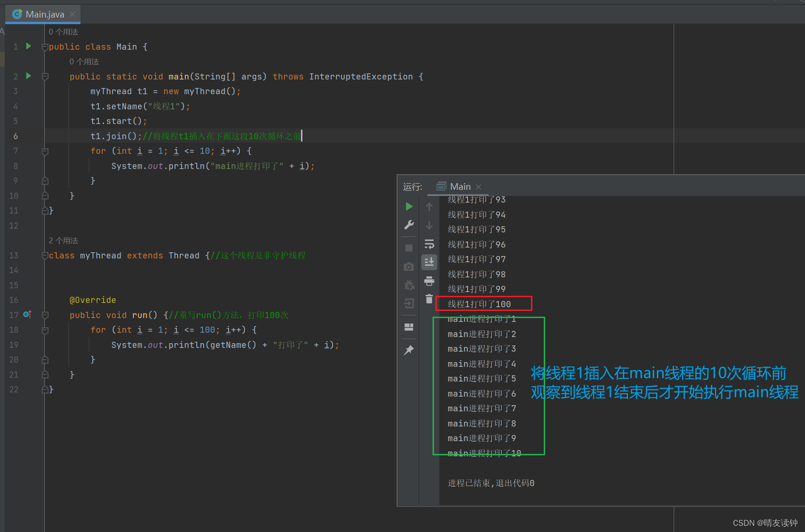The image size is (805, 532).
Task: Collapse the for loop fold on line 18
Action: coord(45,330)
